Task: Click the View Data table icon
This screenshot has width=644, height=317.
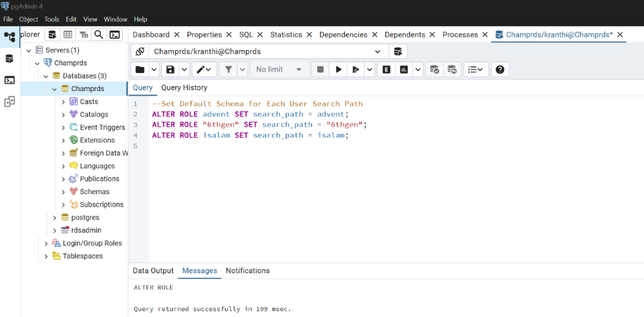Action: coord(67,35)
